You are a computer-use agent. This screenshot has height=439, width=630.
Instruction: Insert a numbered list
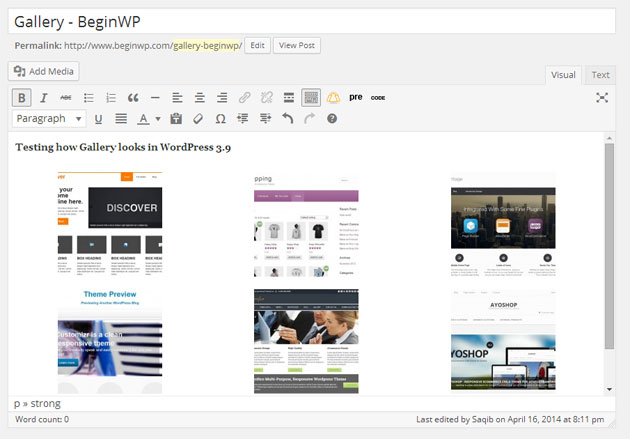click(x=111, y=98)
